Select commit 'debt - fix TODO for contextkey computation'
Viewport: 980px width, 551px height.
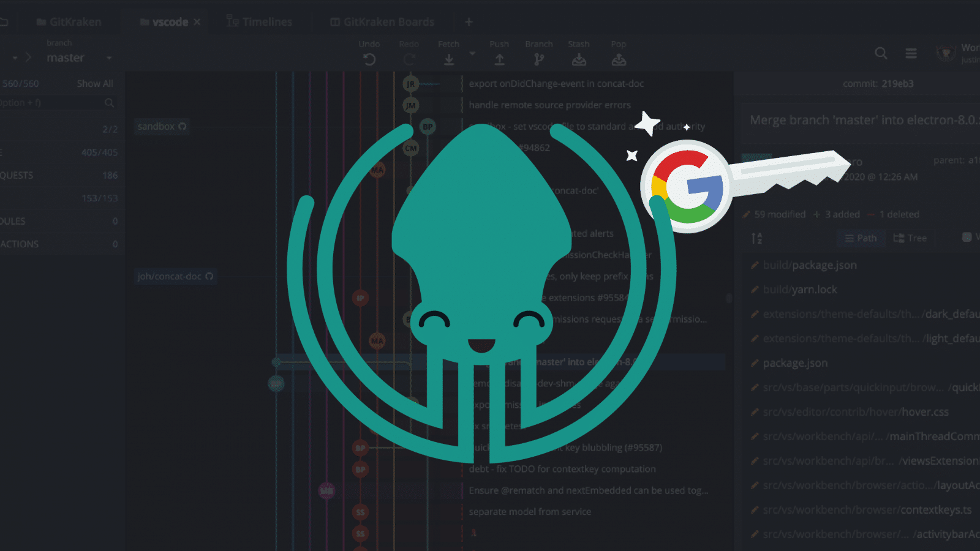[x=562, y=469]
